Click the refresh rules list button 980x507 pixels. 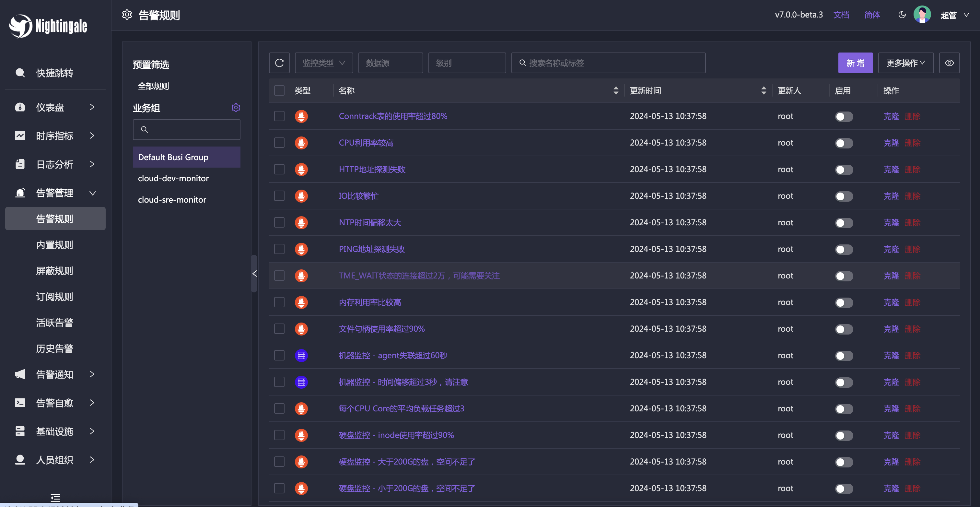point(279,63)
